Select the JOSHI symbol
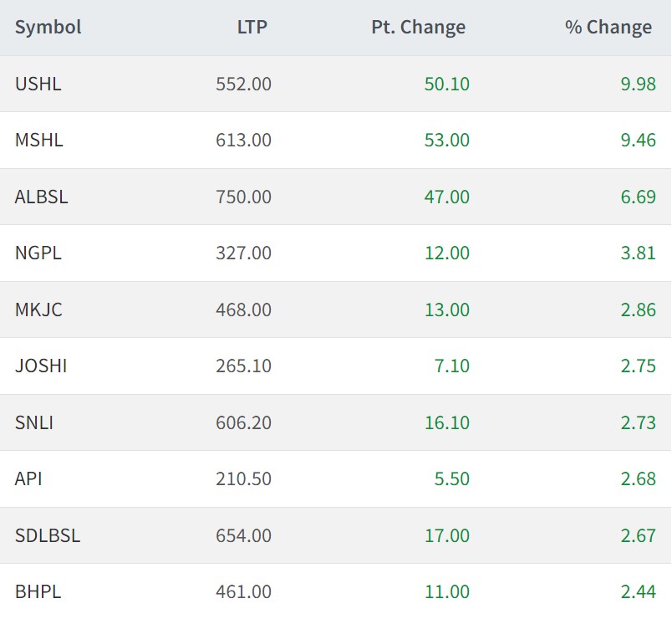 tap(41, 366)
